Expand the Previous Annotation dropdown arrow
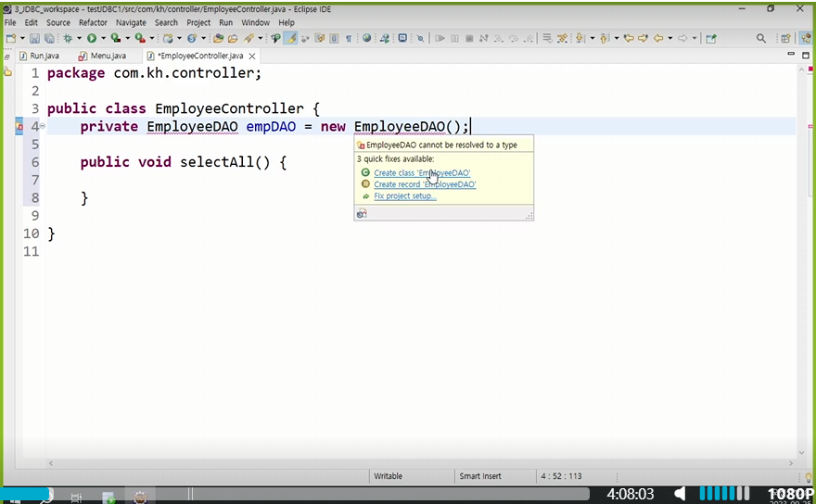The image size is (816, 504). pyautogui.click(x=617, y=38)
